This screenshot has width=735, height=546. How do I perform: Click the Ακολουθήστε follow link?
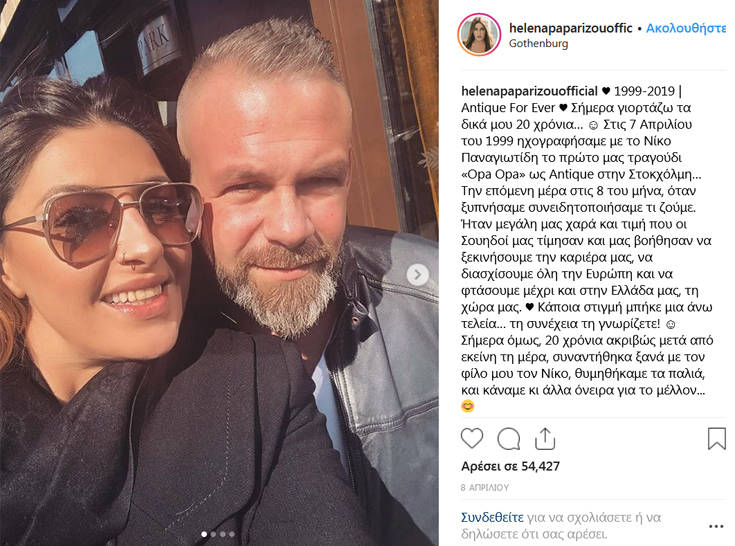(686, 28)
